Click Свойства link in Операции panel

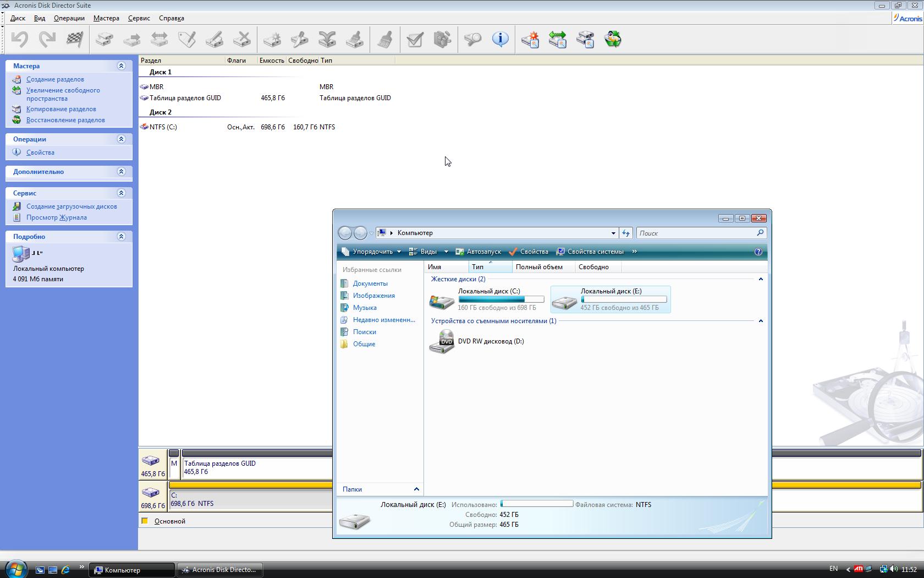coord(40,152)
